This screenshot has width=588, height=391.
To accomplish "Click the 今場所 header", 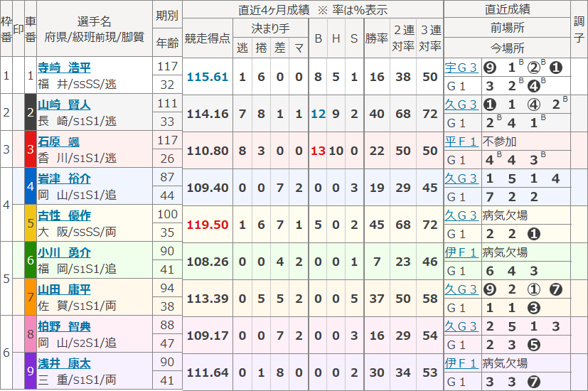I will tap(507, 48).
